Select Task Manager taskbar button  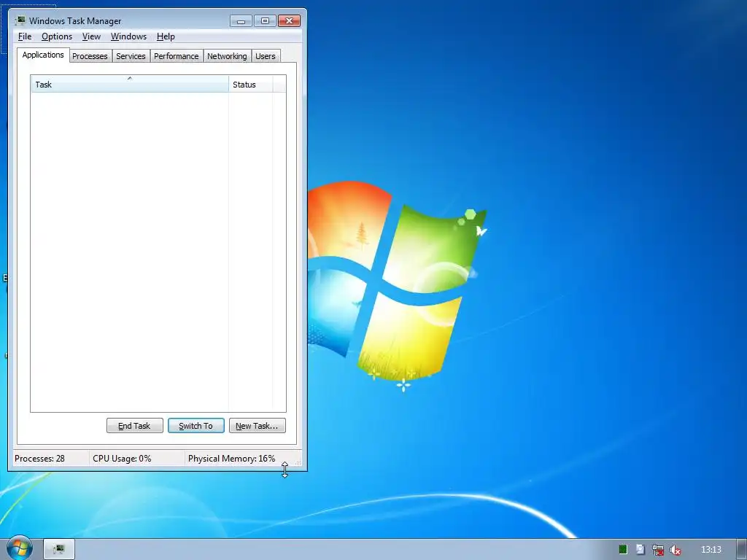59,549
